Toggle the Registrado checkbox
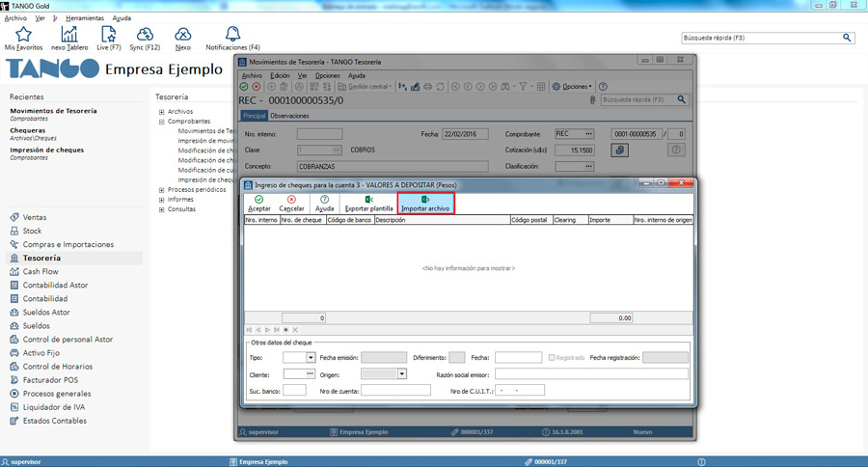 552,358
